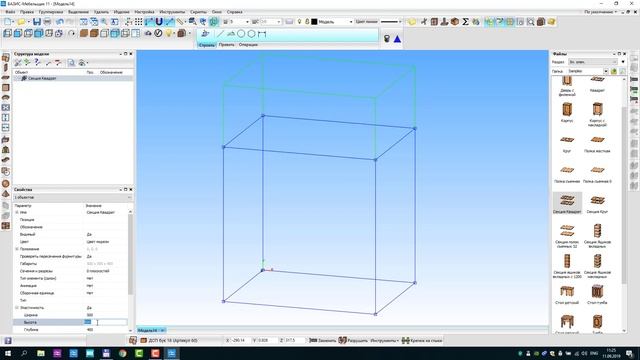Select the line drawing tool
Image resolution: width=640 pixels, height=360 pixels.
point(220,34)
